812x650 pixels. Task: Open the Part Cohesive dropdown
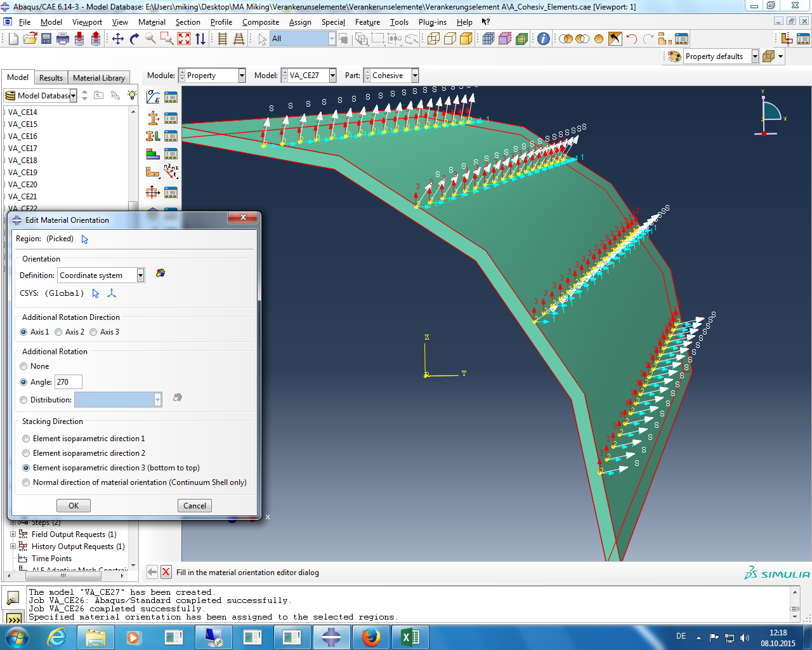pos(415,76)
